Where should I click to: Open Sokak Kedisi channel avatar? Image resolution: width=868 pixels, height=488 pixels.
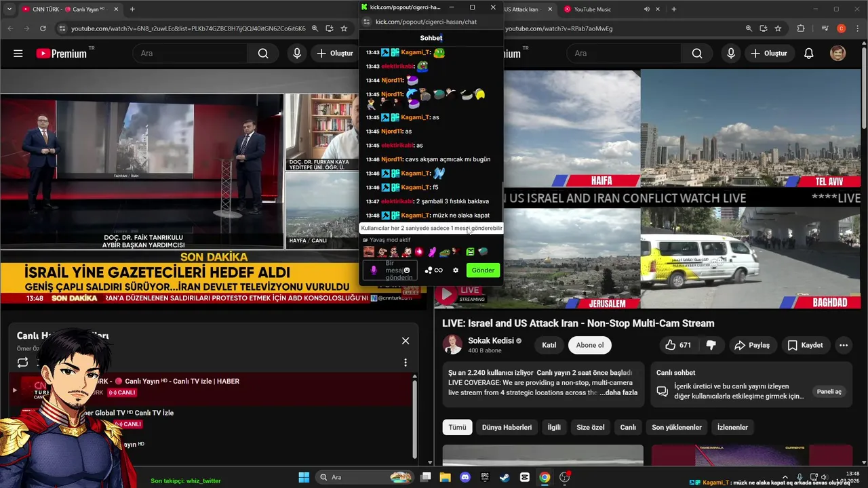452,344
